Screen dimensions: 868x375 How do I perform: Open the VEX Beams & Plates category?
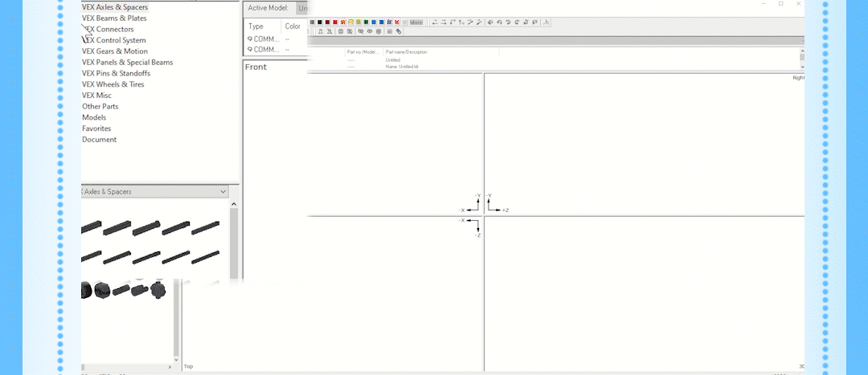click(114, 18)
